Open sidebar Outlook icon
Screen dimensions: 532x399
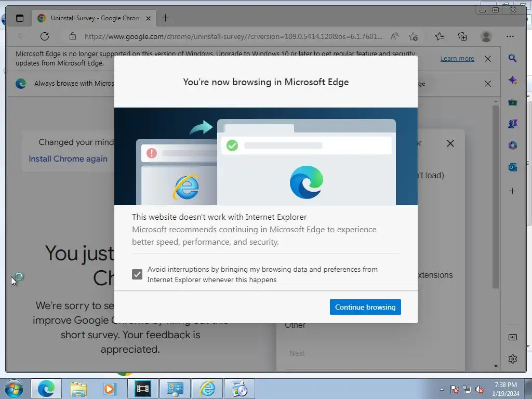coord(513,167)
